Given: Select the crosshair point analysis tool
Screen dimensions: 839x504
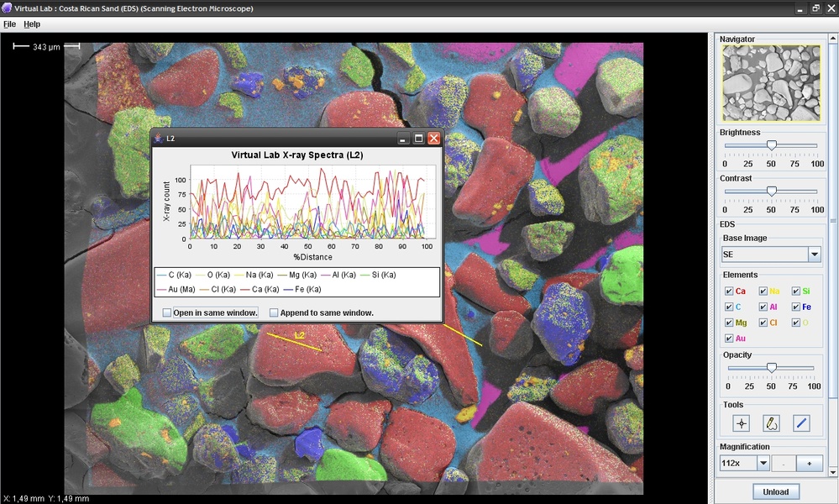Looking at the screenshot, I should (x=741, y=423).
